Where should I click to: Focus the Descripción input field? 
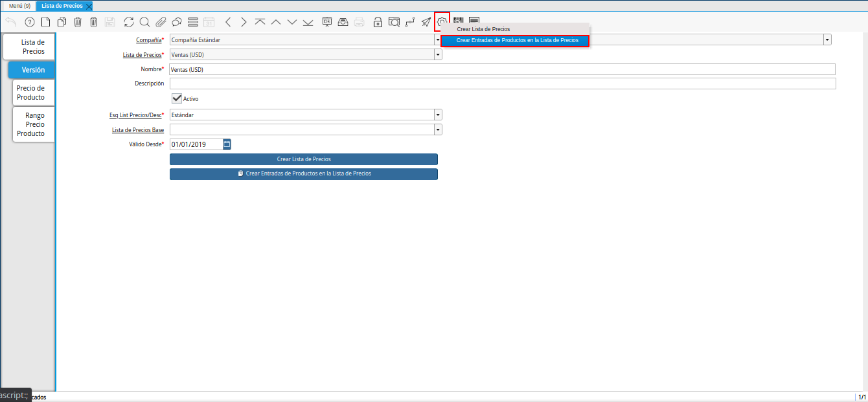coord(503,84)
